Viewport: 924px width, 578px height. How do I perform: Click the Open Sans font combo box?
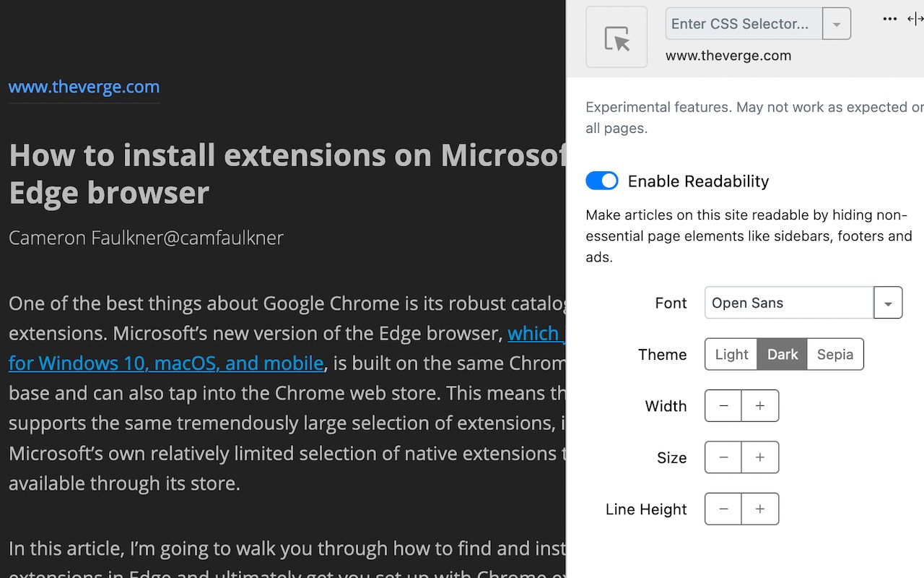[789, 303]
